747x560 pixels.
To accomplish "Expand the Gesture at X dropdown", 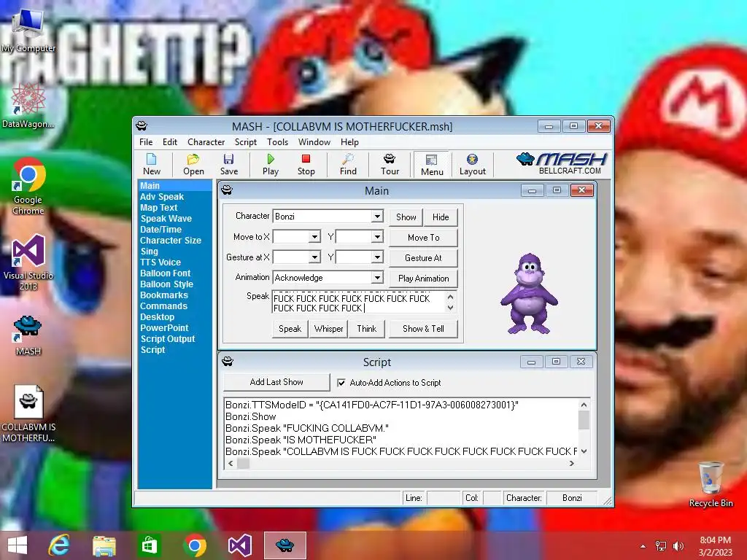I will [x=314, y=257].
